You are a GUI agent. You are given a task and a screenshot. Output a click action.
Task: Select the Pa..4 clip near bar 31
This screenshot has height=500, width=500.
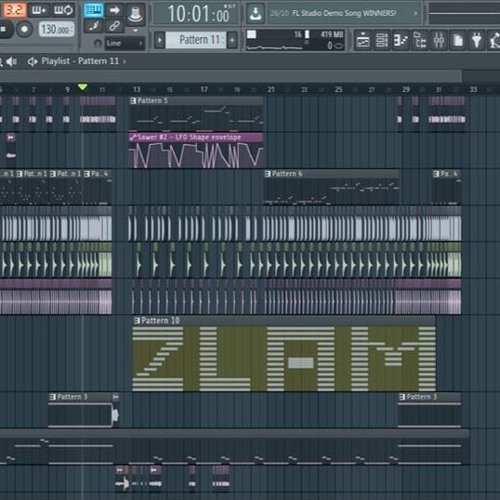point(447,187)
